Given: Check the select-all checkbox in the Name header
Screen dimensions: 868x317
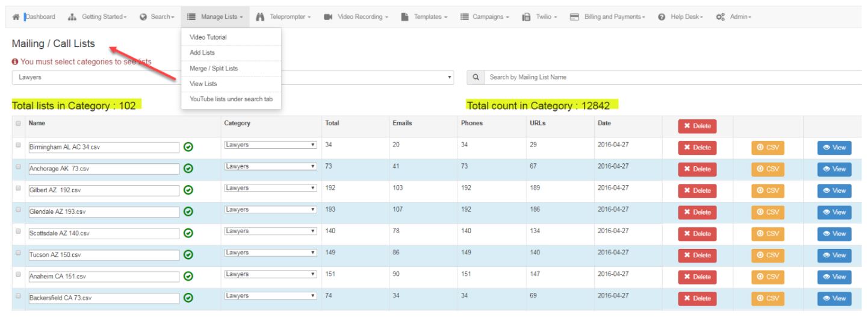Looking at the screenshot, I should pos(18,123).
